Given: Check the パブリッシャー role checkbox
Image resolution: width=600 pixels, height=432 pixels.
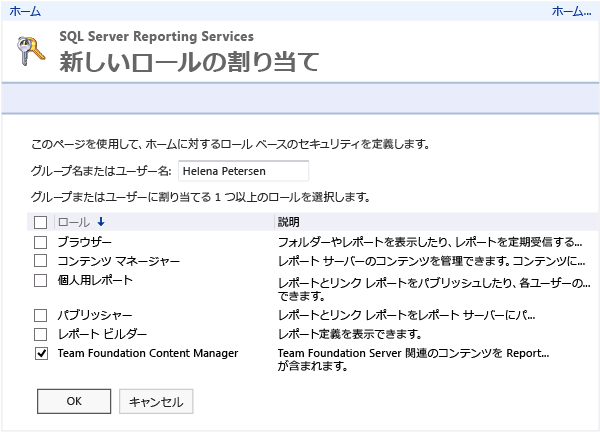Looking at the screenshot, I should pos(41,315).
